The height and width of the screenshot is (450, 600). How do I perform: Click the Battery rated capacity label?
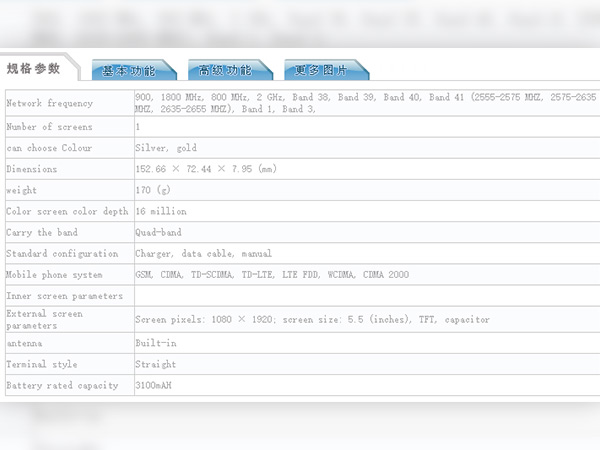[x=62, y=385]
